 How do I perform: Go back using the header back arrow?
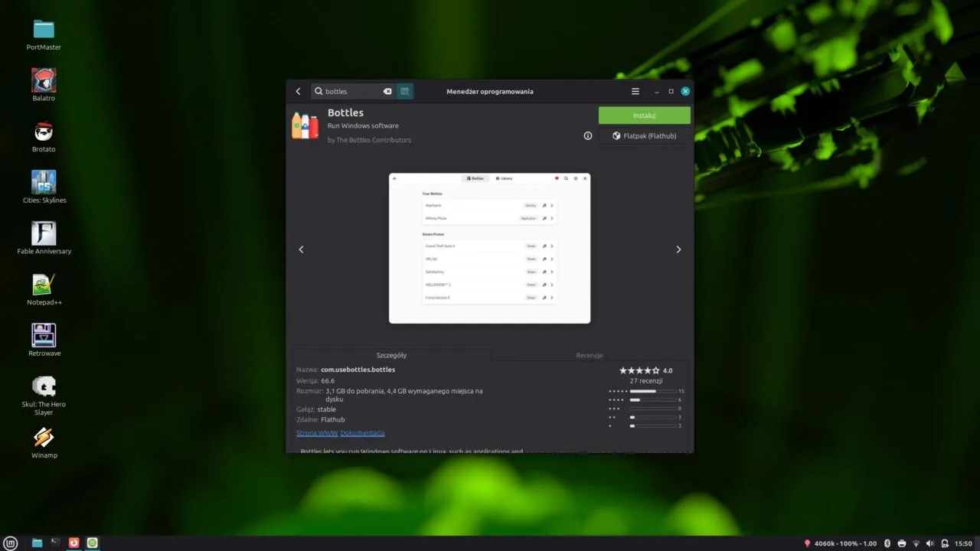click(299, 91)
